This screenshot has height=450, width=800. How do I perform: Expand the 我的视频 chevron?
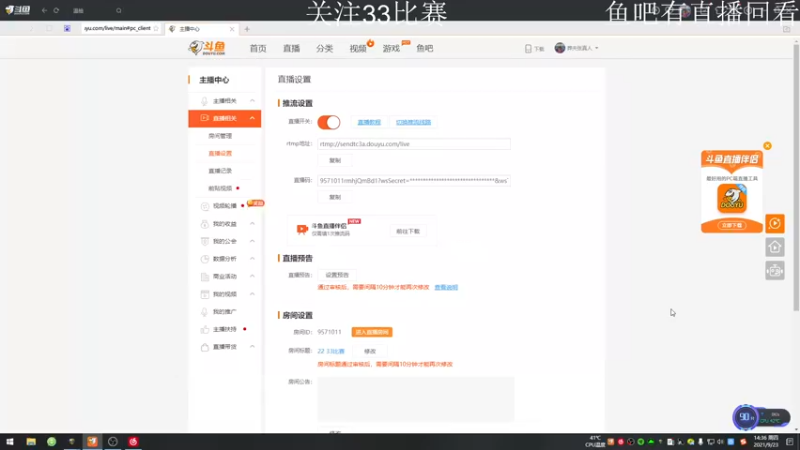coord(252,294)
